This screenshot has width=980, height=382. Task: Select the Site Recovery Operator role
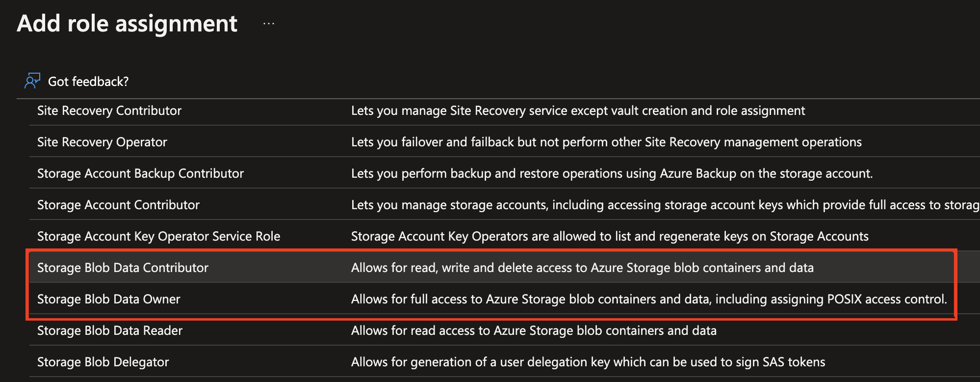(x=102, y=142)
